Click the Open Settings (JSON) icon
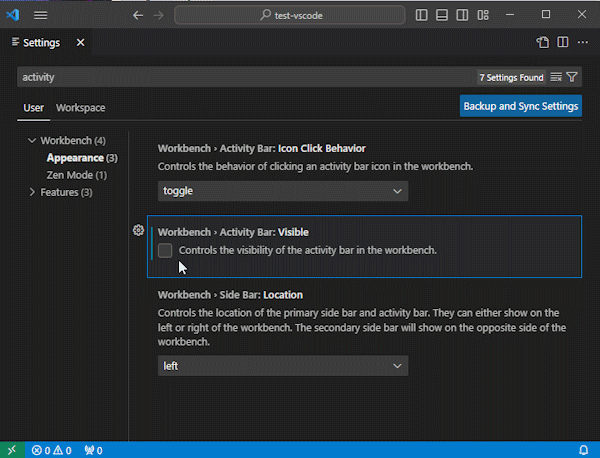This screenshot has height=458, width=600. click(x=543, y=43)
